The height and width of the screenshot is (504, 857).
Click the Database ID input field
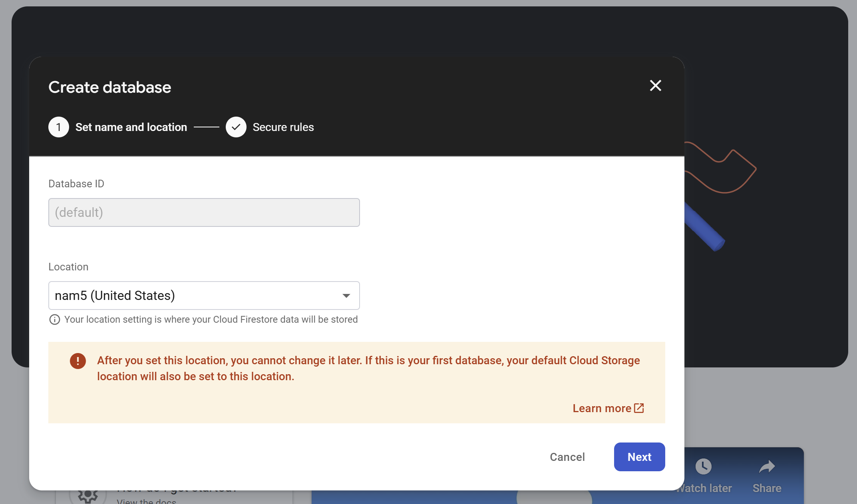pos(204,212)
